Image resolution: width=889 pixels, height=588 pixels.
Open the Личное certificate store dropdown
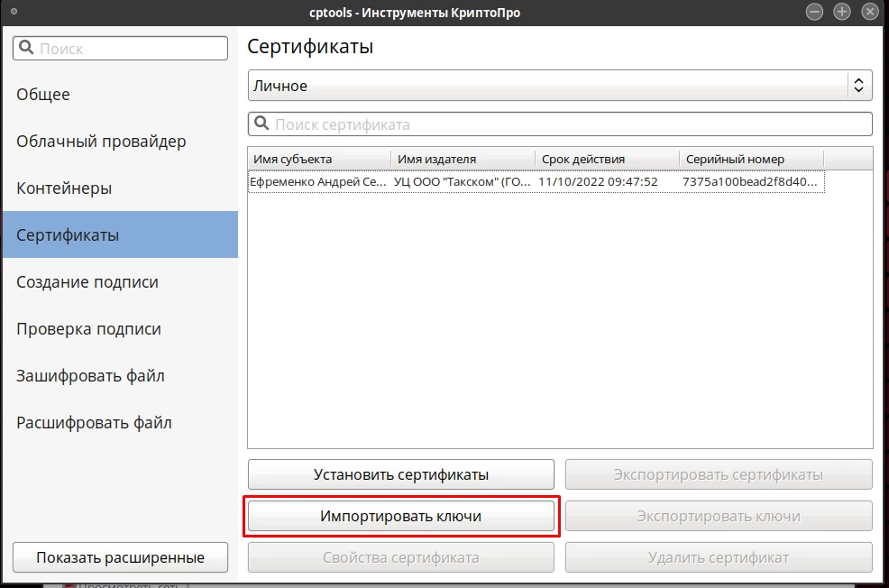tap(560, 86)
